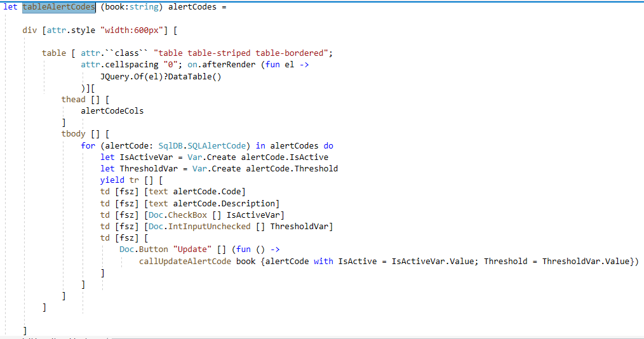Click the 'for' loop keyword
This screenshot has width=644, height=339.
click(x=88, y=146)
